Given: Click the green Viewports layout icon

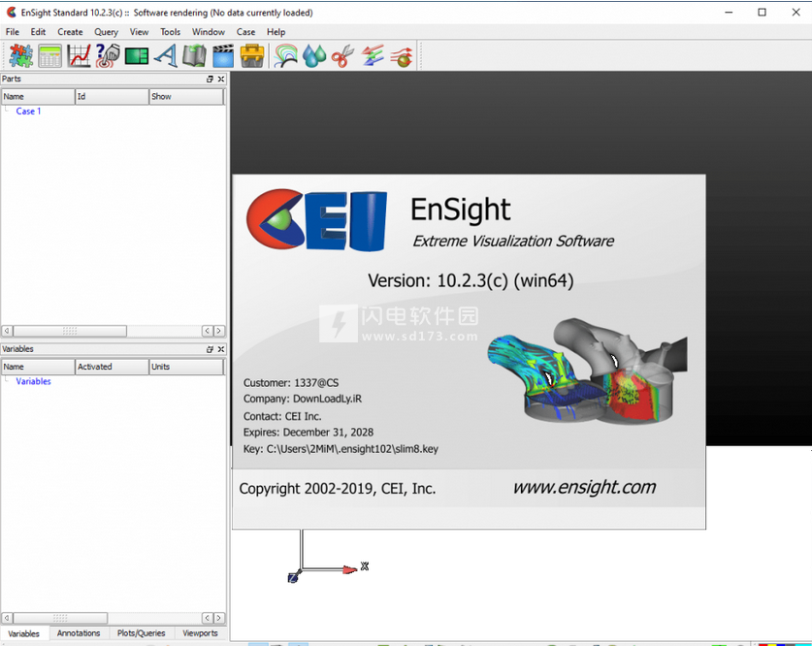Looking at the screenshot, I should [137, 56].
